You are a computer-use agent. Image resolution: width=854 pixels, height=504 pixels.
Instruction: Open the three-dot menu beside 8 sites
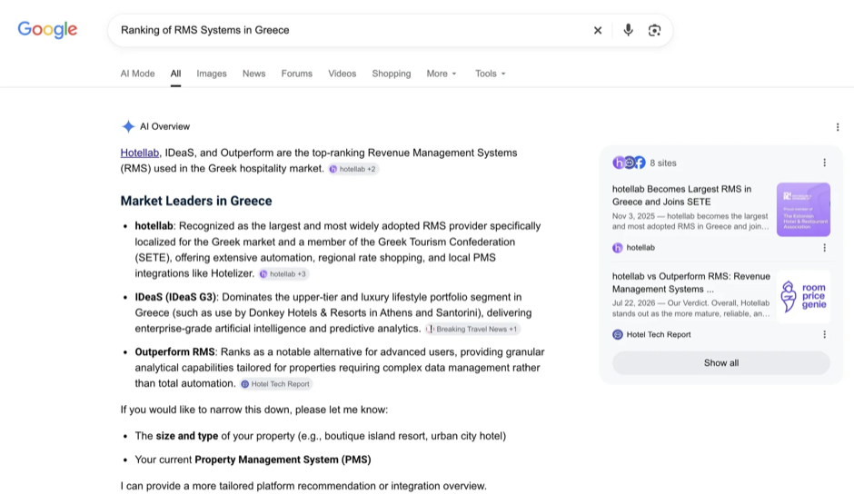824,163
